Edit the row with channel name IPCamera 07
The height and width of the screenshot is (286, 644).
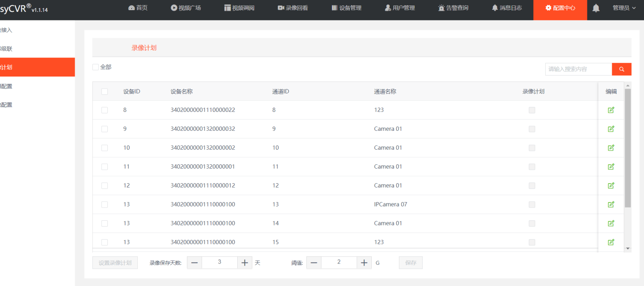(611, 204)
